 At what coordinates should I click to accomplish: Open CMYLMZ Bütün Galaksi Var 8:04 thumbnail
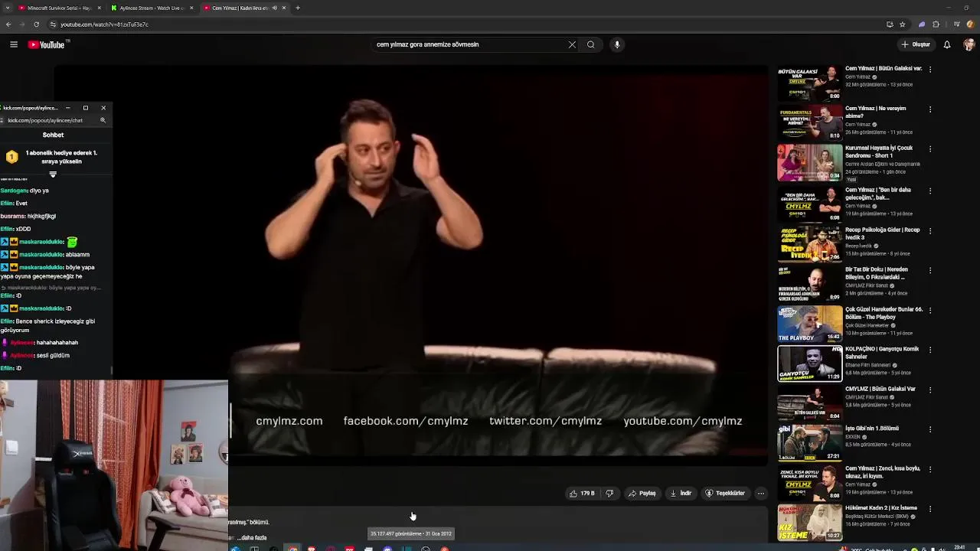click(810, 403)
